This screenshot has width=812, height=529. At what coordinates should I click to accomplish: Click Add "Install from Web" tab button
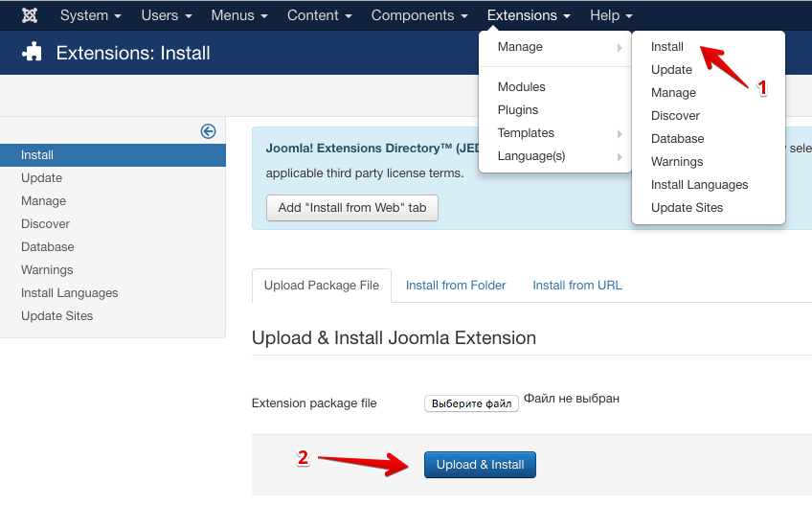pos(351,208)
